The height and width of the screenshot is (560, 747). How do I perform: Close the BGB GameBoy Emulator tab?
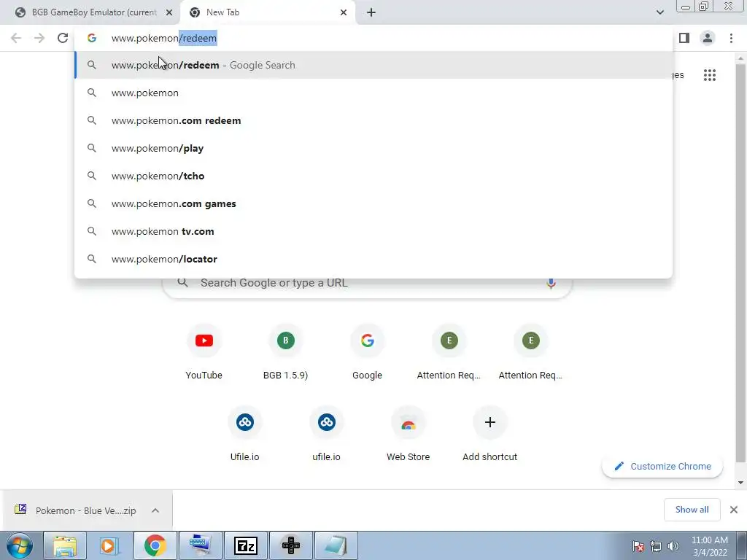click(x=169, y=12)
